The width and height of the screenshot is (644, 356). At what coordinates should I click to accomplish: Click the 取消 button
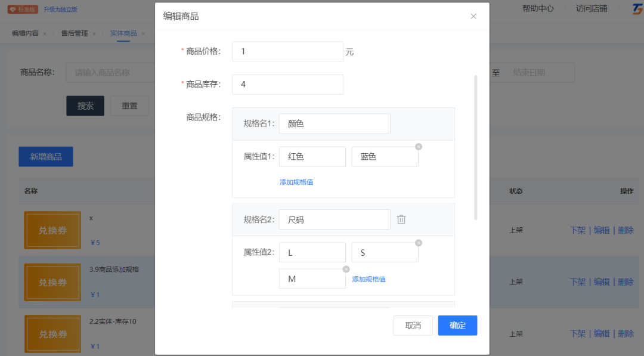point(413,326)
